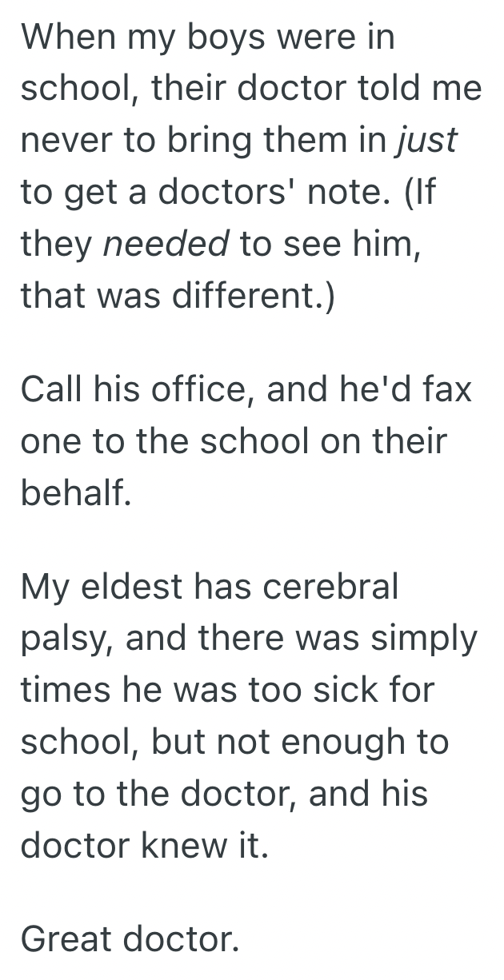Click the italicized word "needed"

pos(167,245)
